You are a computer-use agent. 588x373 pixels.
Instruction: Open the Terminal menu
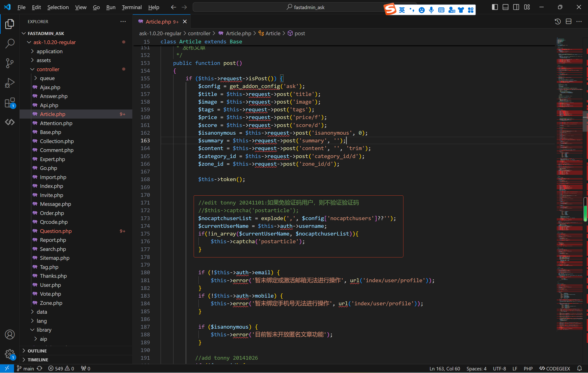132,7
